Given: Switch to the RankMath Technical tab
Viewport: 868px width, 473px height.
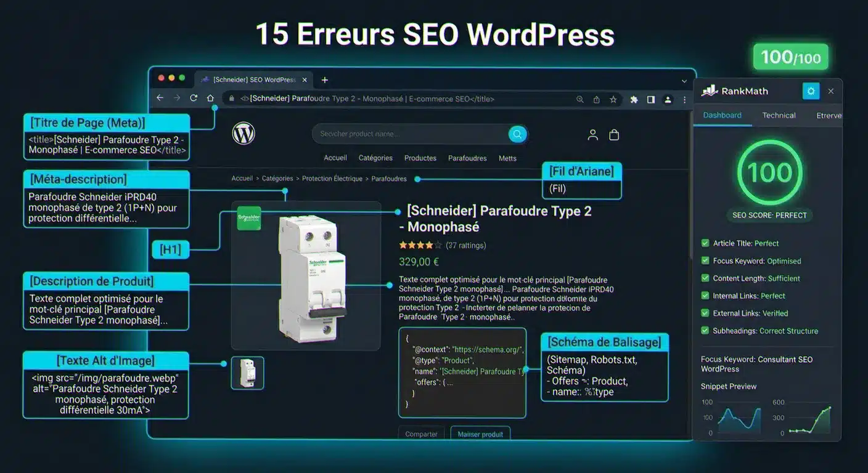Looking at the screenshot, I should (779, 115).
